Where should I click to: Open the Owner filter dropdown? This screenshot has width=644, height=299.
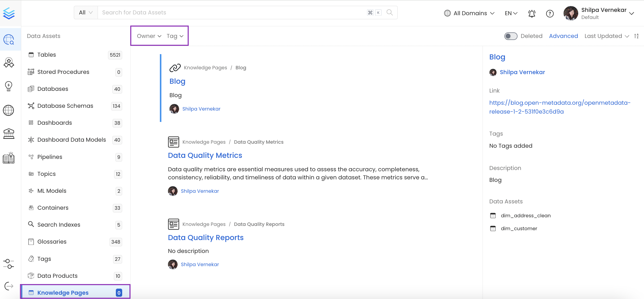point(149,36)
